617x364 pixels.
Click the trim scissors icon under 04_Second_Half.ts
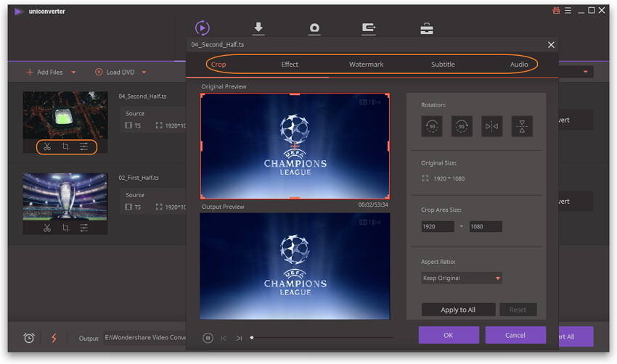(x=47, y=146)
